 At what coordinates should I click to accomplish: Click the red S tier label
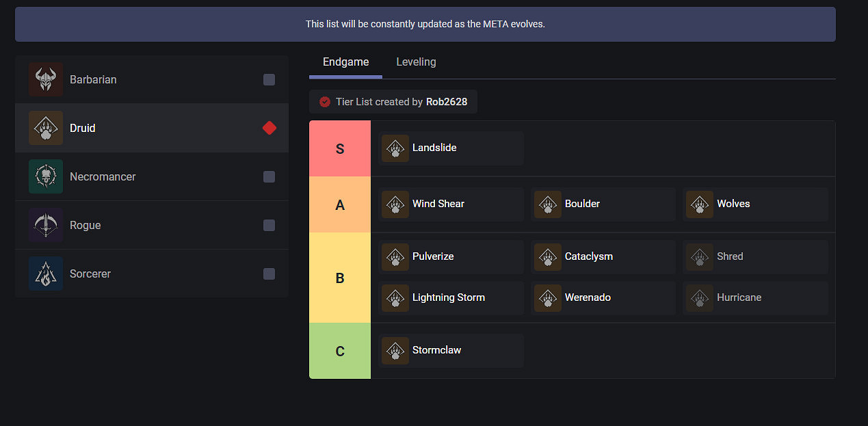click(340, 149)
